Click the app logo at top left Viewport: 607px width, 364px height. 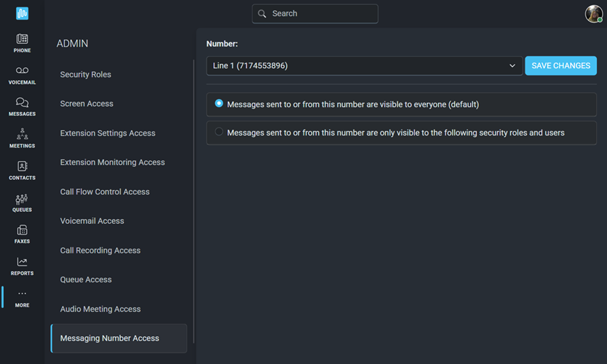pyautogui.click(x=22, y=13)
